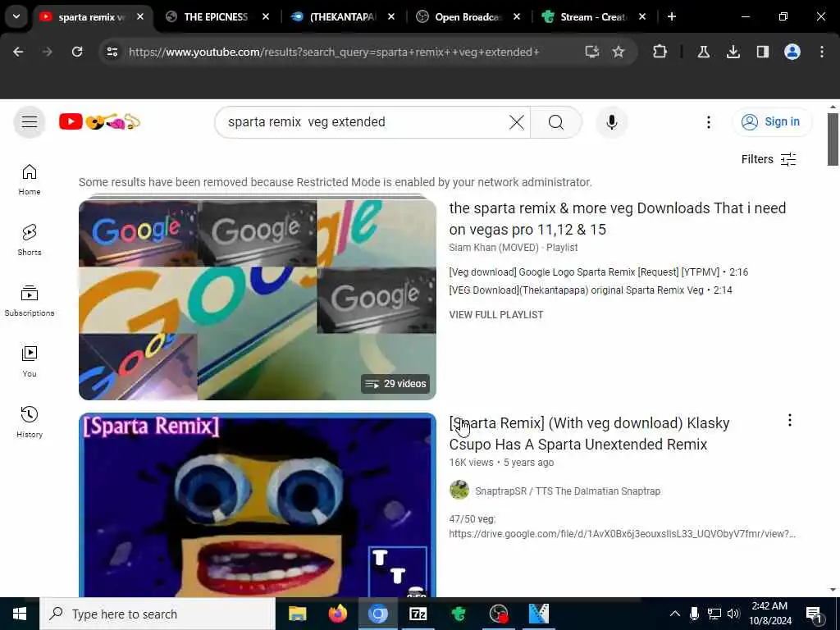This screenshot has height=630, width=840.
Task: Expand the tab search dropdown arrow
Action: point(16,16)
